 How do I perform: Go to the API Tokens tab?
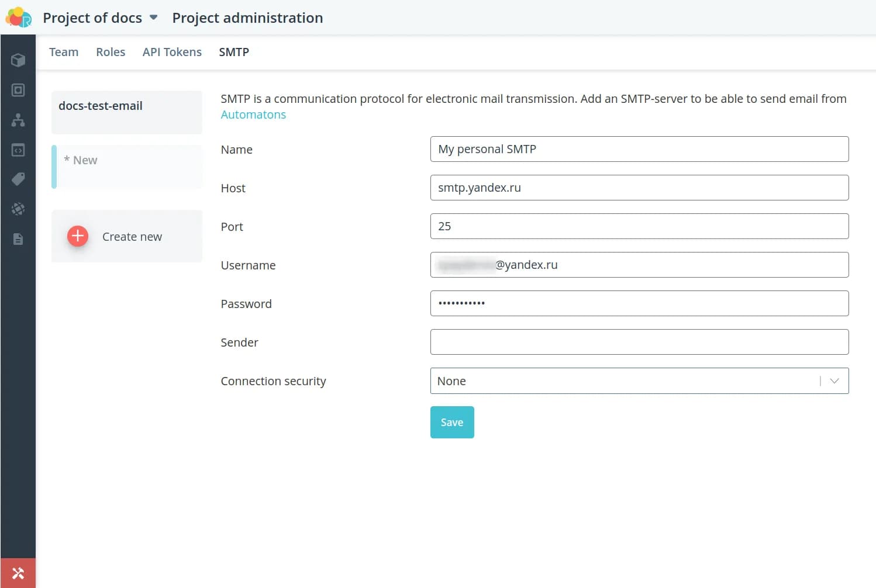tap(172, 52)
